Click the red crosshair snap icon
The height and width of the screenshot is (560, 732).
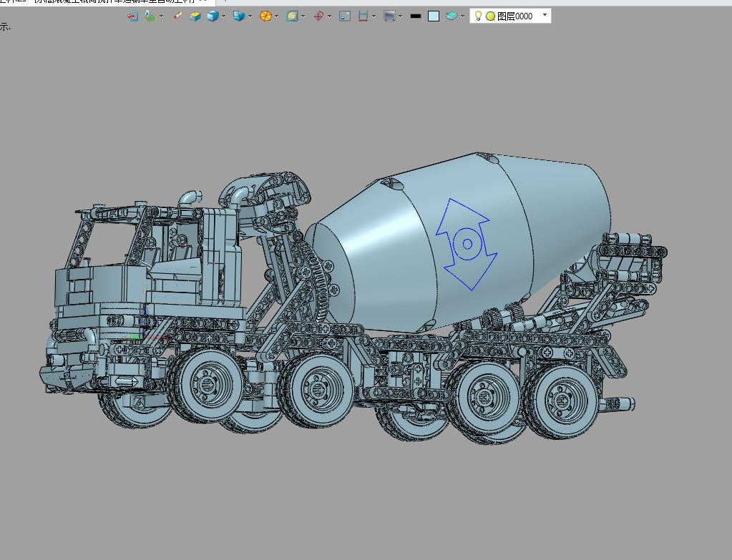click(x=318, y=16)
